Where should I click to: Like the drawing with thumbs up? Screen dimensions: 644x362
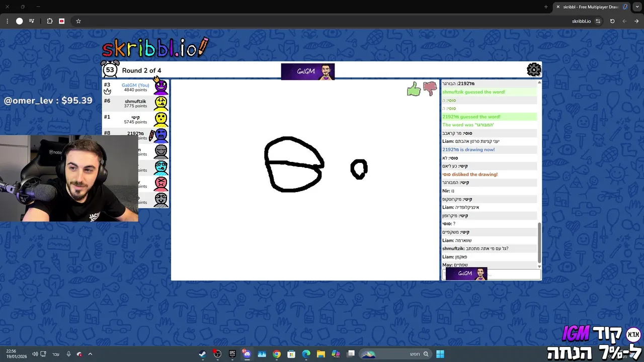click(414, 89)
